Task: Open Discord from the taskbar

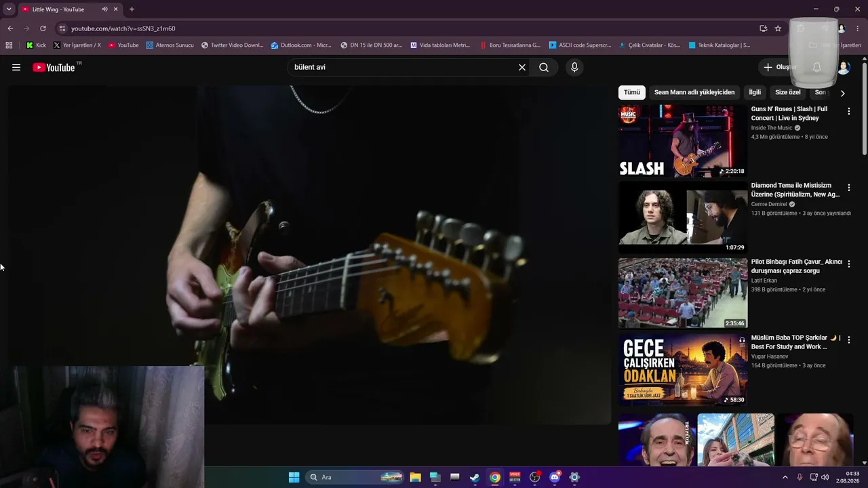Action: pos(555,477)
